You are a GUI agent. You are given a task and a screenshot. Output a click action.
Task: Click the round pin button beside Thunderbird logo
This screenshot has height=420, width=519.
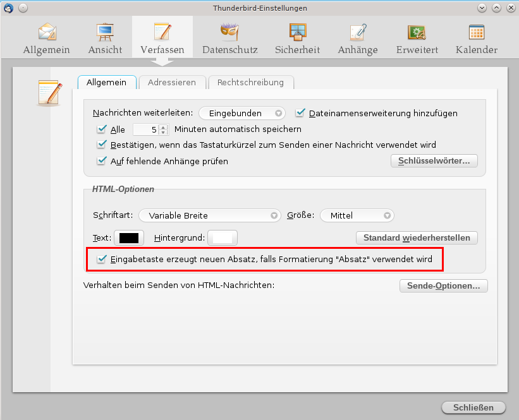click(23, 8)
